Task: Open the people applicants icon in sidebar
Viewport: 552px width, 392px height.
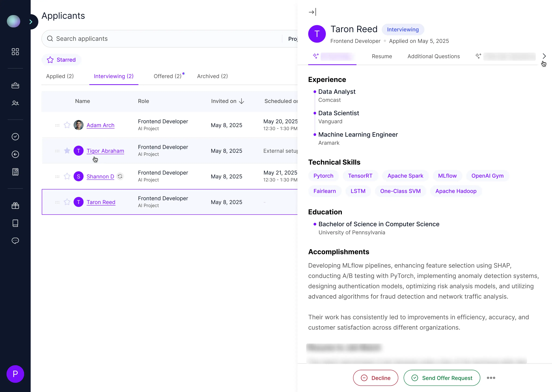Action: [x=15, y=103]
